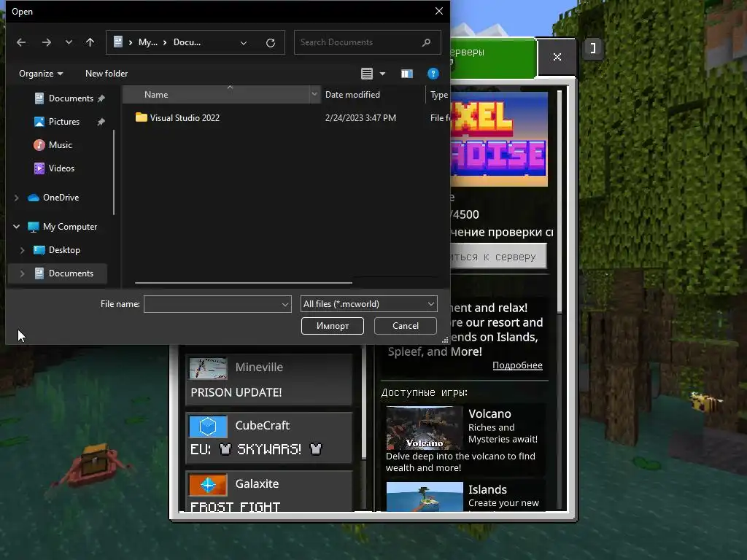
Task: Go back using the left arrow
Action: pyautogui.click(x=21, y=42)
